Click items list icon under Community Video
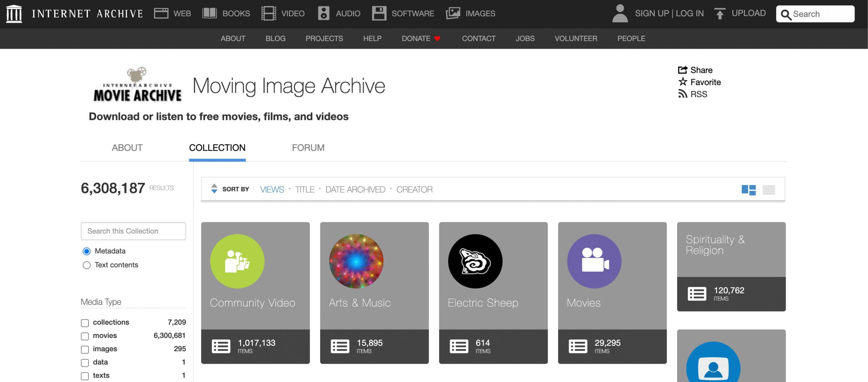This screenshot has width=868, height=382. click(221, 346)
